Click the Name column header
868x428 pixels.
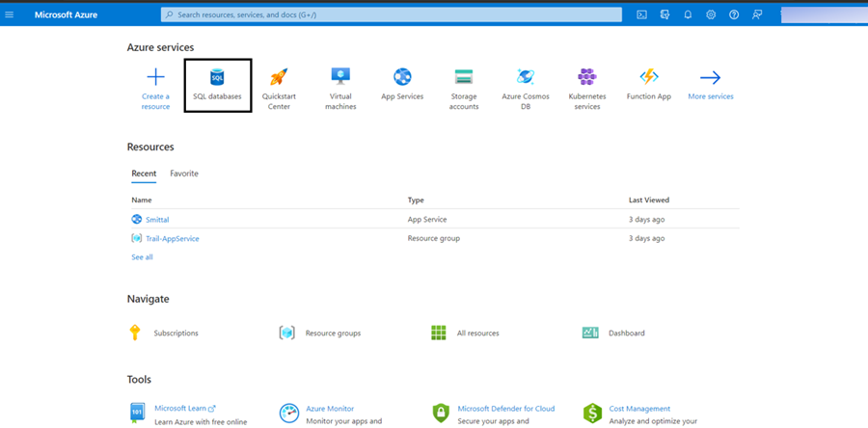click(x=142, y=201)
